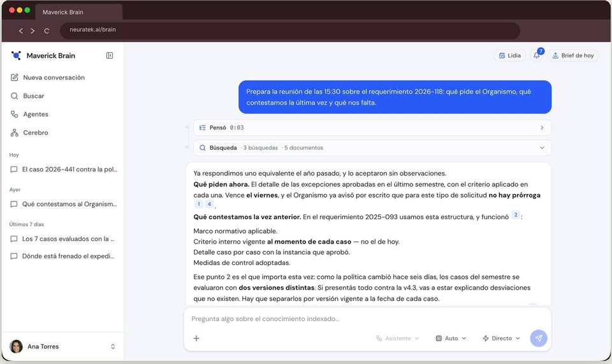Viewport: 612px width, 364px height.
Task: Click the '3 búsquedas' text
Action: (260, 148)
